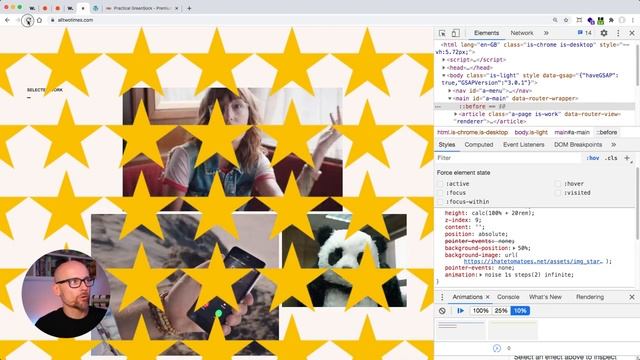Screen dimensions: 640x360
Task: Check the :focus force state
Action: click(x=440, y=193)
